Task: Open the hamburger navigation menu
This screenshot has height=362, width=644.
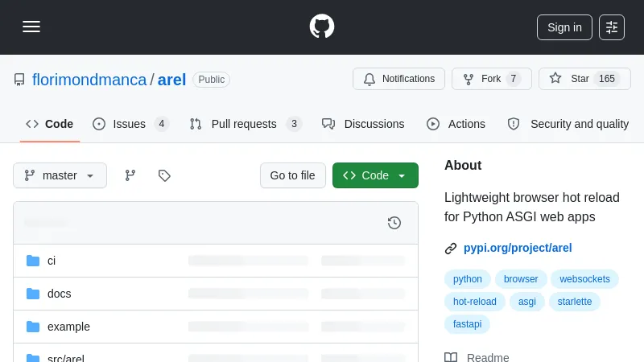Action: pos(31,27)
